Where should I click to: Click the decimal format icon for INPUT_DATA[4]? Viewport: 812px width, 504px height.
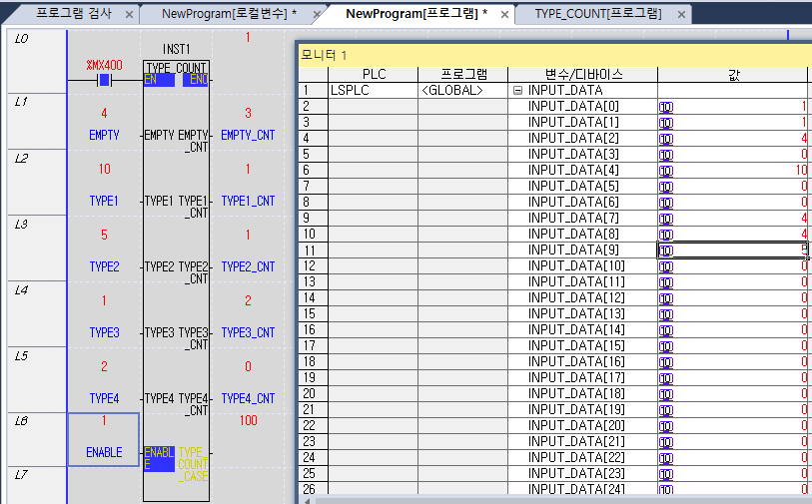pyautogui.click(x=665, y=171)
